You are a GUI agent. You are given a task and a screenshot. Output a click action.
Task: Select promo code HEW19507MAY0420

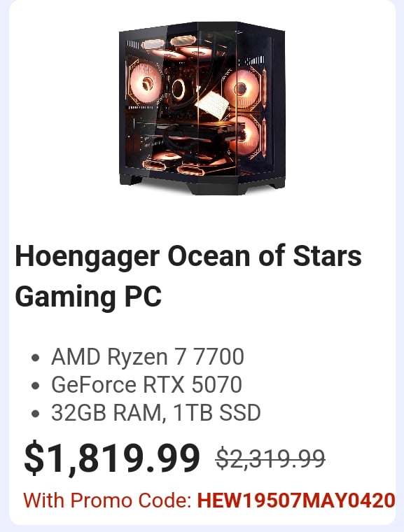(x=296, y=500)
